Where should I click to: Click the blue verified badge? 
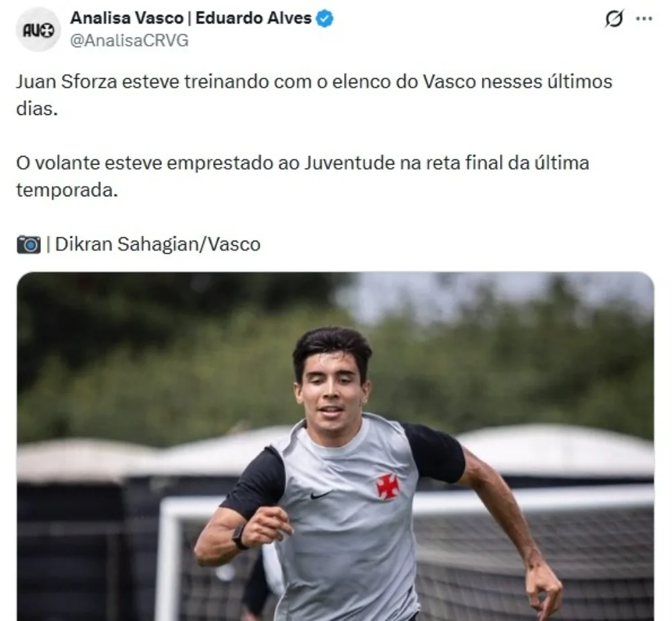coord(325,18)
